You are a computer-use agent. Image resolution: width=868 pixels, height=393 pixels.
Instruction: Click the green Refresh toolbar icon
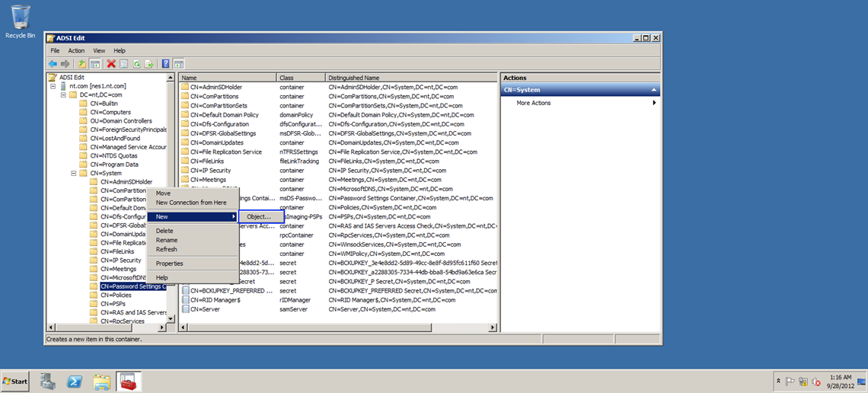pyautogui.click(x=136, y=64)
